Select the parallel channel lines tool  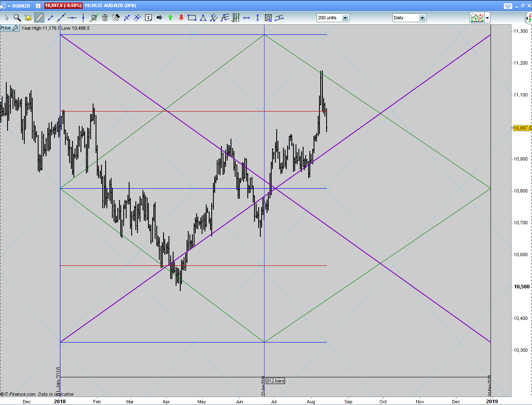point(138,18)
